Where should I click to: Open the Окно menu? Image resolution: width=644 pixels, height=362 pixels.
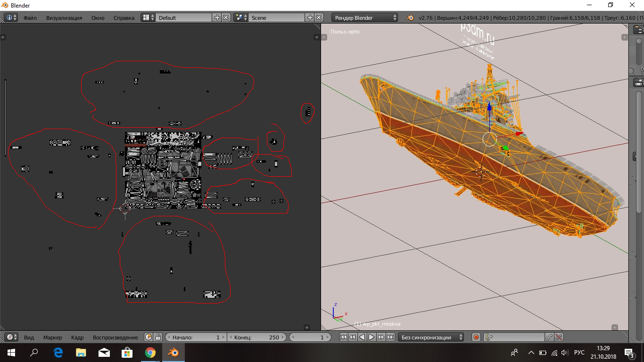tap(98, 18)
